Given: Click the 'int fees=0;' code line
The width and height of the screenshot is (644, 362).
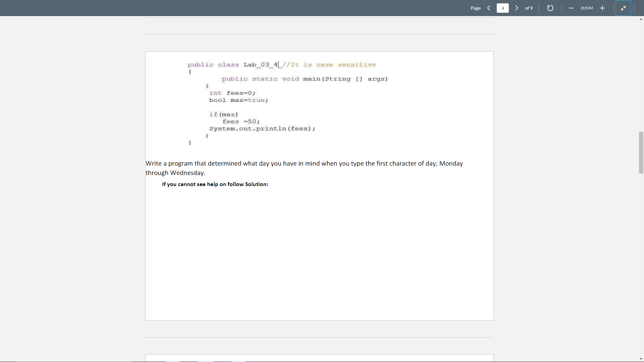Looking at the screenshot, I should tap(232, 93).
